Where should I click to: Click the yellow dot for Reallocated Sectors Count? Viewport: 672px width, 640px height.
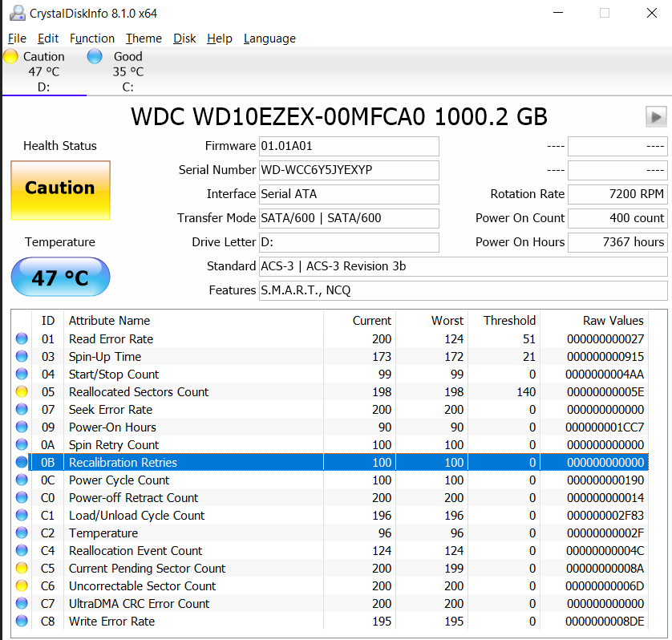pos(22,391)
